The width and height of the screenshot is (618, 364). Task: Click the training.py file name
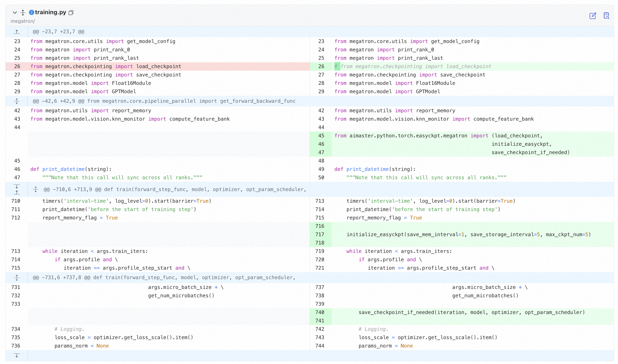click(50, 12)
